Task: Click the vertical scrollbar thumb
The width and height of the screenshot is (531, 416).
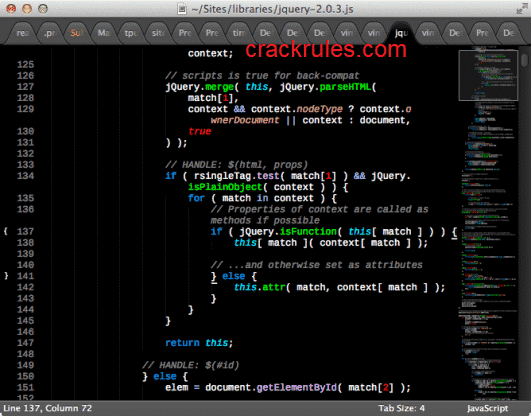Action: pos(525,60)
